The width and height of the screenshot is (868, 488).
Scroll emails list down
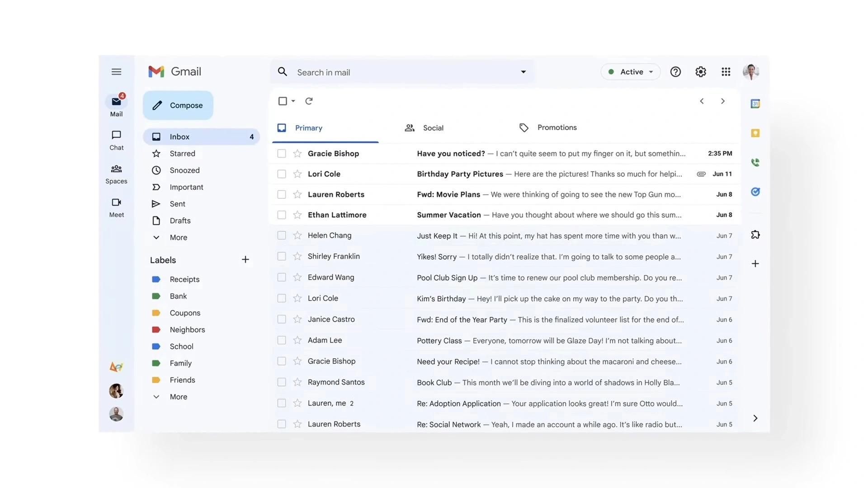pyautogui.click(x=722, y=101)
